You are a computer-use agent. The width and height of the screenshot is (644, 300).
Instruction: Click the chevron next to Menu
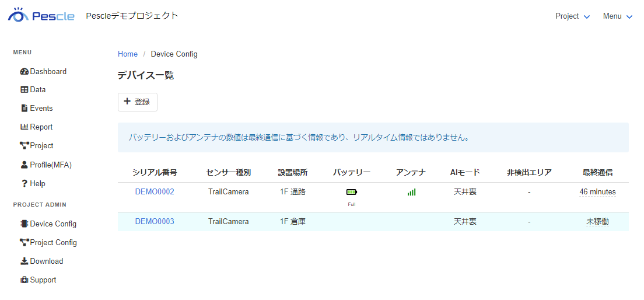629,17
